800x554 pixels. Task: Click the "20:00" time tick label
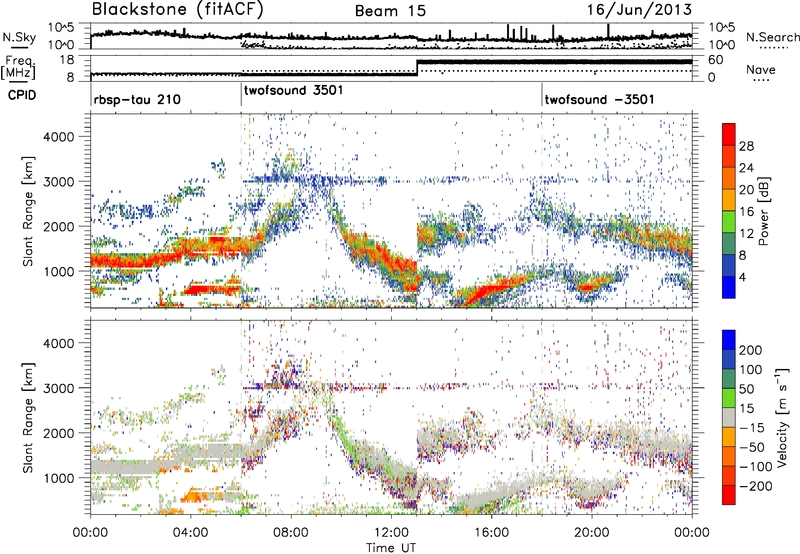[591, 533]
